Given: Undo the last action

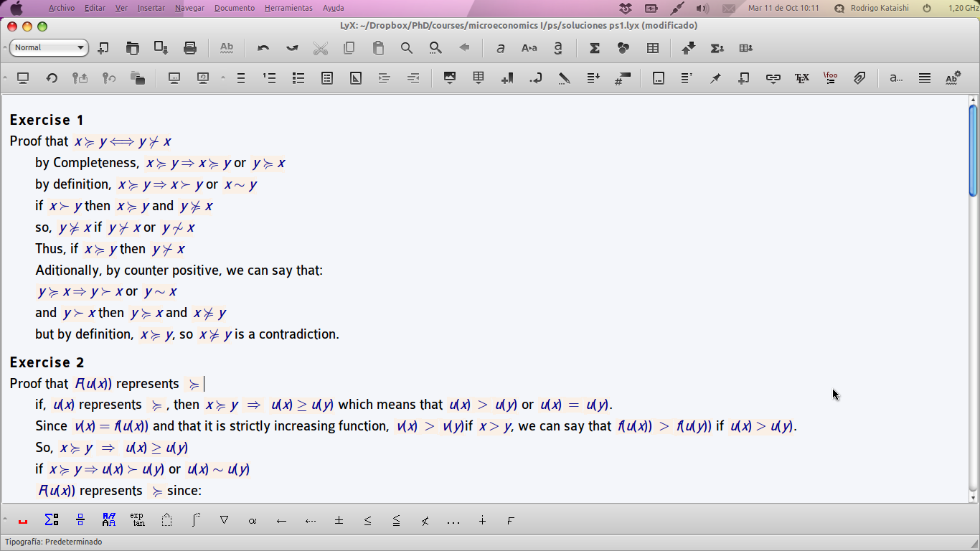Looking at the screenshot, I should coord(263,48).
